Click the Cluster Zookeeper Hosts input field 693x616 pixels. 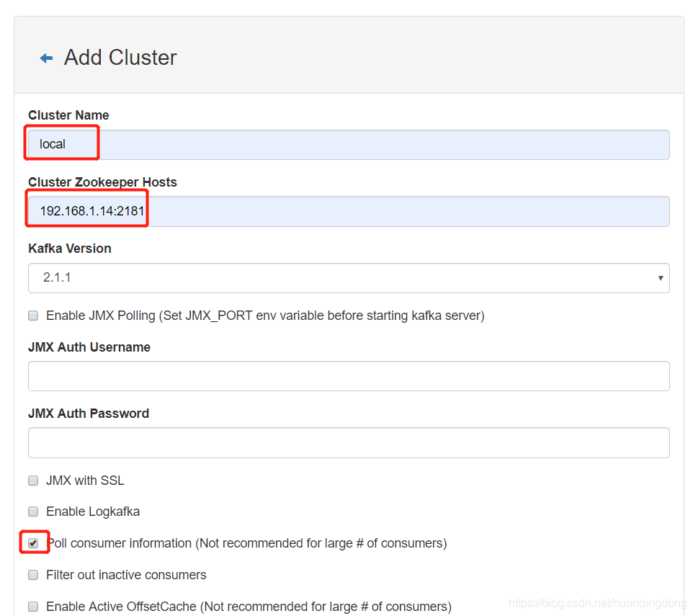[x=349, y=211]
